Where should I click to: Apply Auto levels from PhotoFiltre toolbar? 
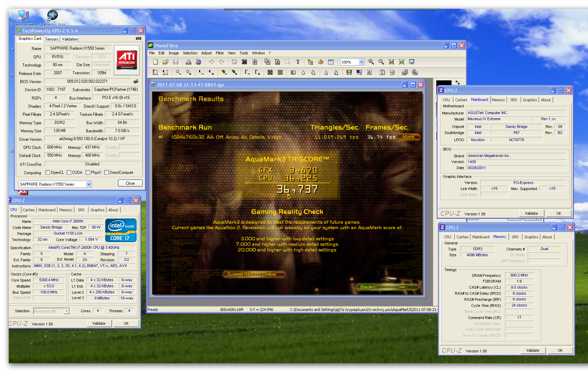coord(155,72)
